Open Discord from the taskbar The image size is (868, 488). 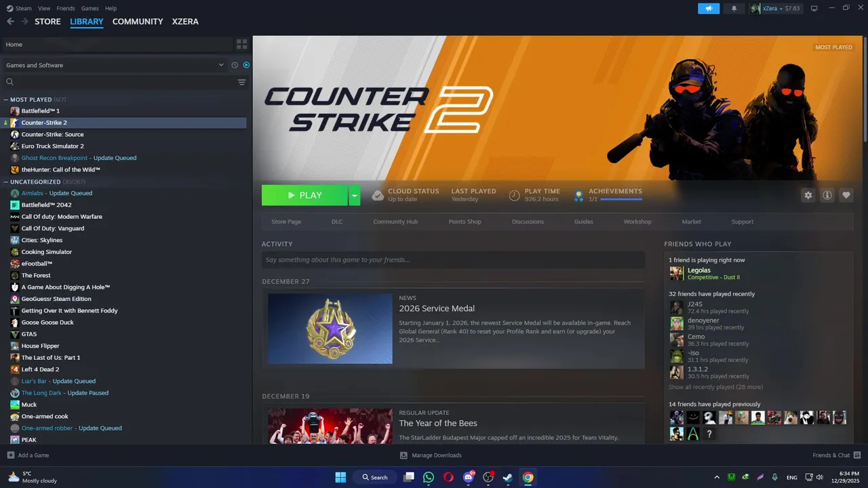click(468, 477)
